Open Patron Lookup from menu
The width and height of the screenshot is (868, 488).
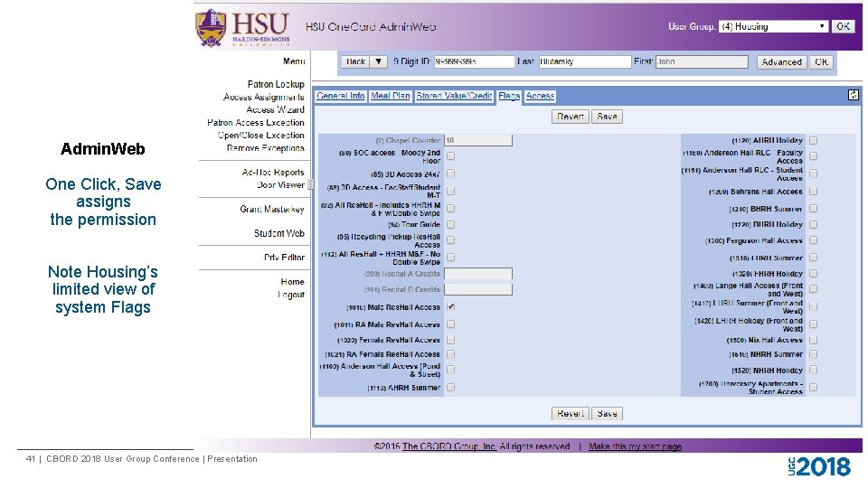point(276,84)
